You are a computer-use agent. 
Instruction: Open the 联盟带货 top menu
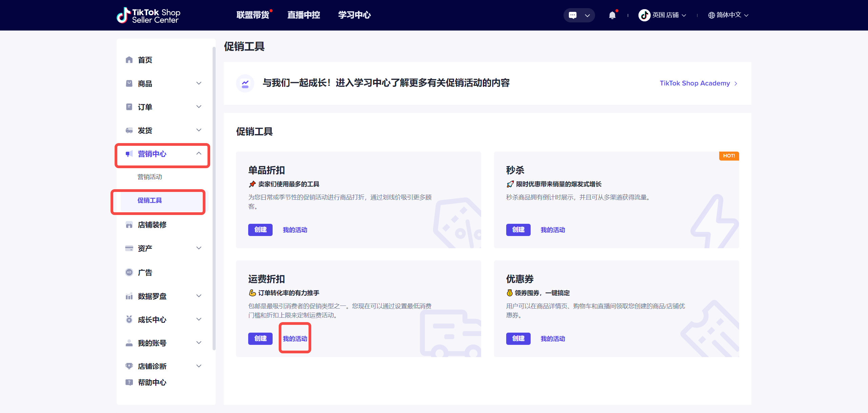coord(253,15)
